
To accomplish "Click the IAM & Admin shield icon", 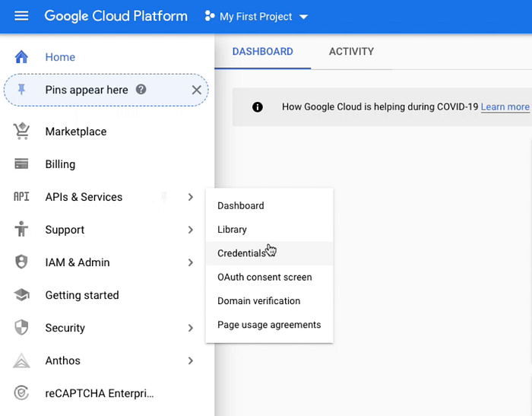I will 21,262.
